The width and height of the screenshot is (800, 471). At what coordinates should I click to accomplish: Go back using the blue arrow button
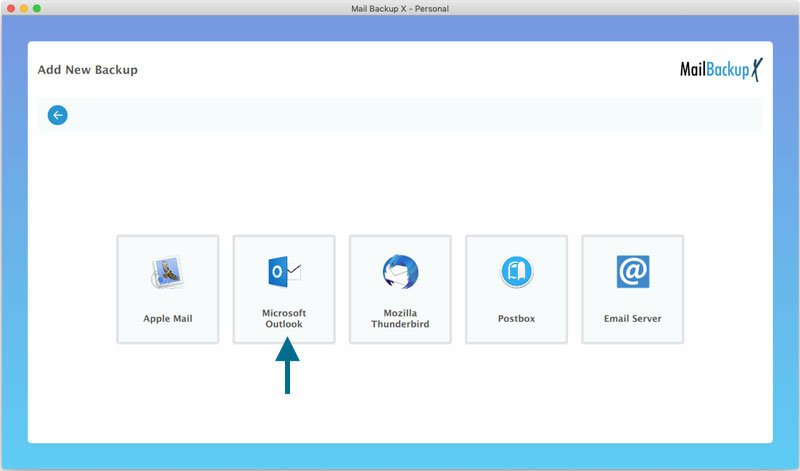point(58,115)
